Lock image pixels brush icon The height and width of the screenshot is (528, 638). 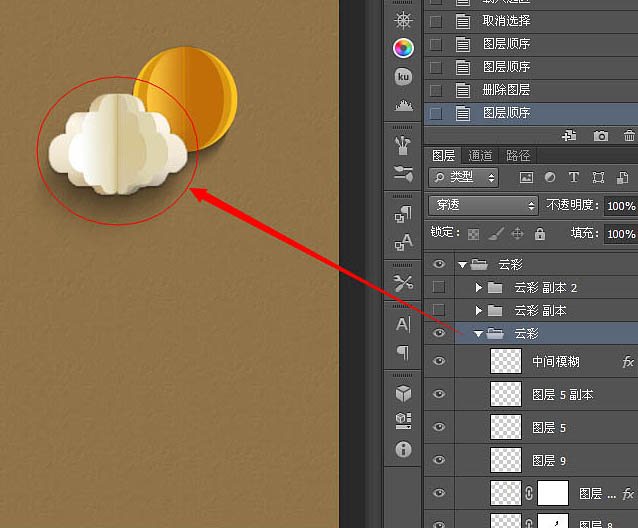[496, 233]
